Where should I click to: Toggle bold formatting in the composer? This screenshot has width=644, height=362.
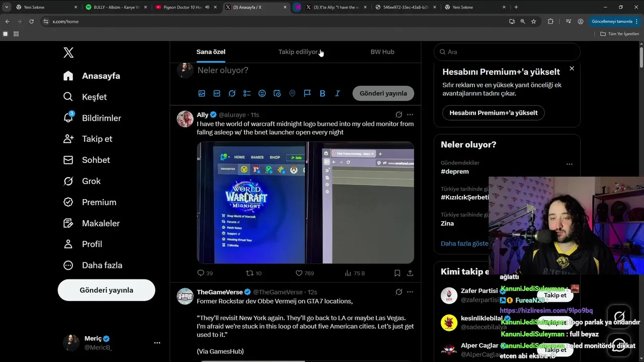(x=323, y=94)
